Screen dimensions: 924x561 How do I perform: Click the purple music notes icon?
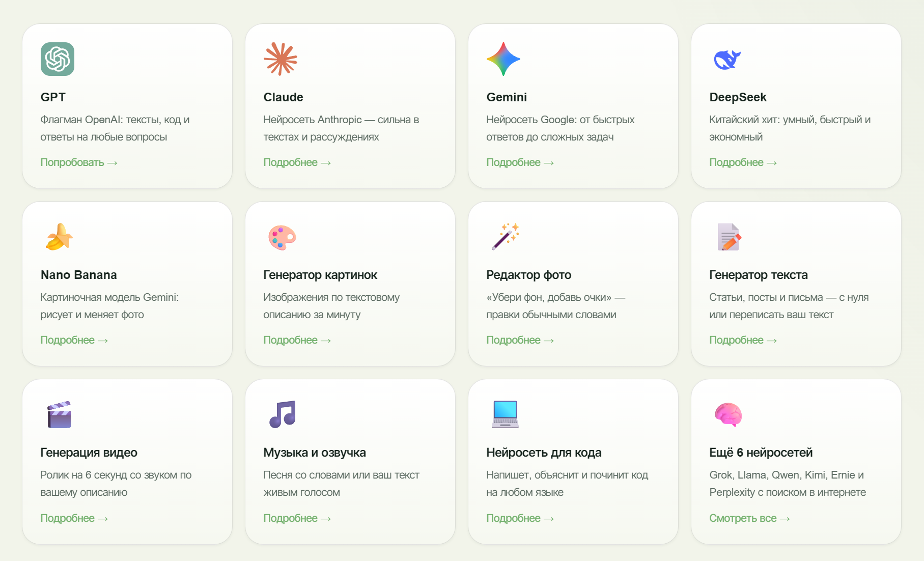[283, 414]
